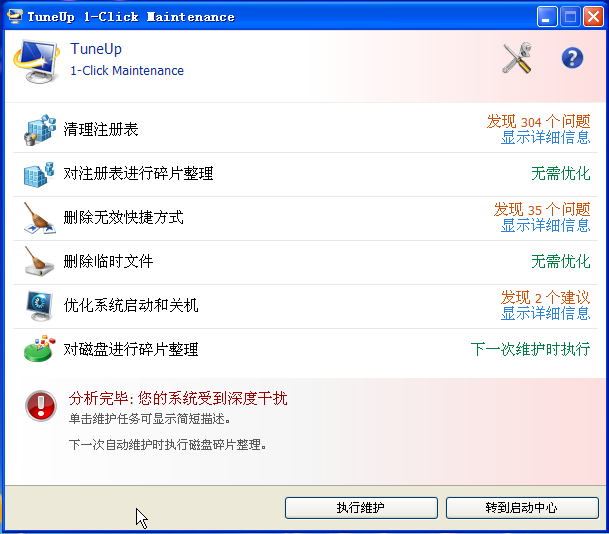Show details for 304 registry problems

[545, 137]
